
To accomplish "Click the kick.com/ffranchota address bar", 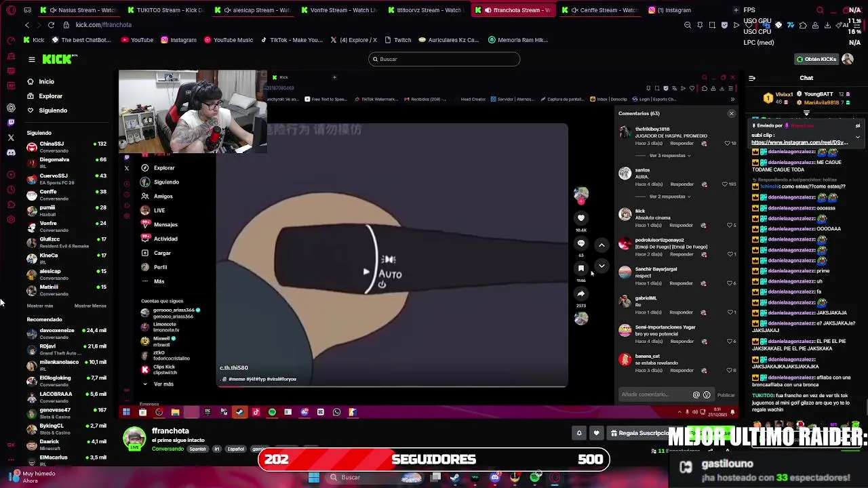I will click(x=103, y=25).
